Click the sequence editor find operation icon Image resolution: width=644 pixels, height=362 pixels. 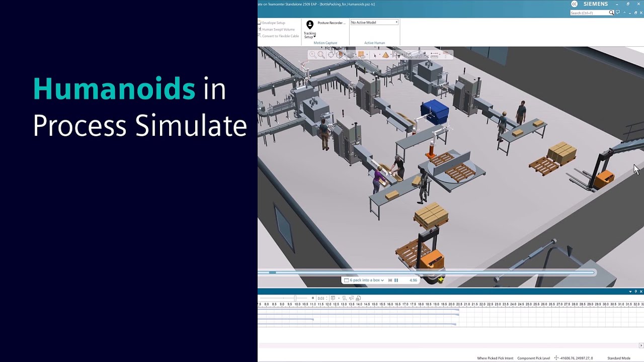point(344,298)
